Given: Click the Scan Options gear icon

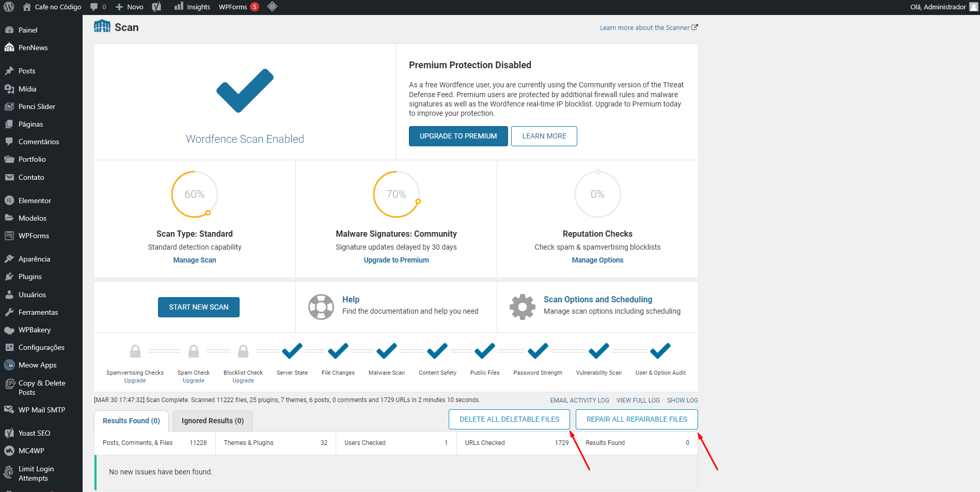Looking at the screenshot, I should 523,307.
